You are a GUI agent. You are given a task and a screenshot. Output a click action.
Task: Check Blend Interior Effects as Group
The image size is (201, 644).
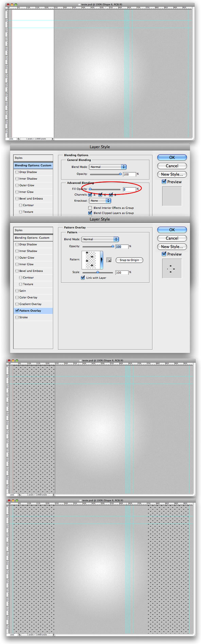(90, 208)
